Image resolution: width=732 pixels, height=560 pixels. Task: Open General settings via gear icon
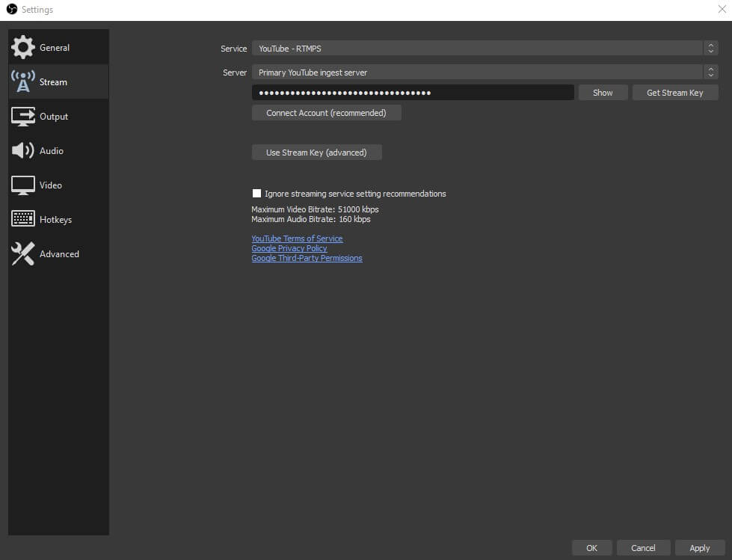click(23, 47)
